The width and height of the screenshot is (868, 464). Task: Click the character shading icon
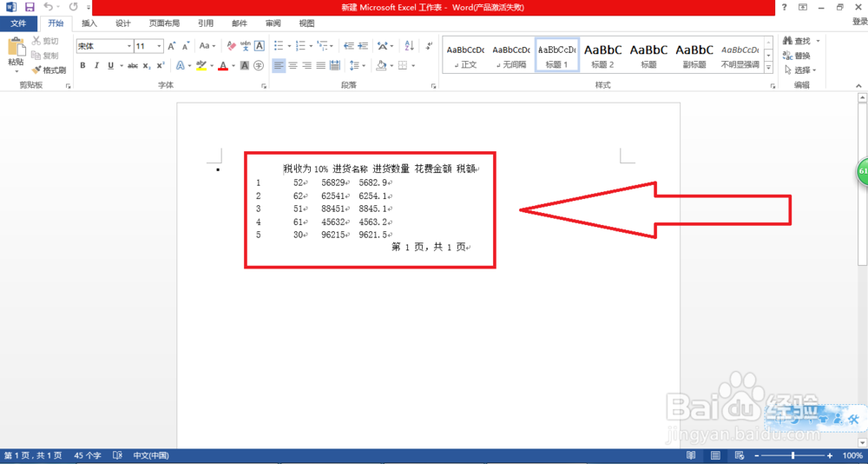point(245,65)
